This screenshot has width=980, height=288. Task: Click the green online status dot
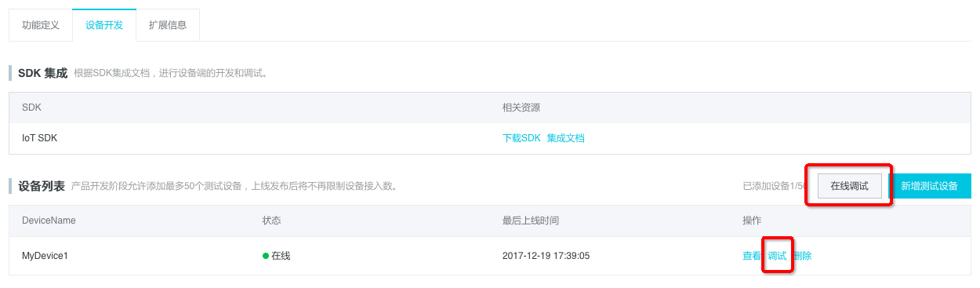266,256
